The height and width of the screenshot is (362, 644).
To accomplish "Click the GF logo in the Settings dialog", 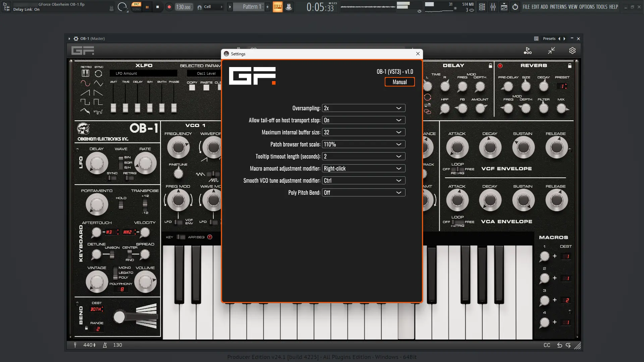I will pyautogui.click(x=252, y=76).
